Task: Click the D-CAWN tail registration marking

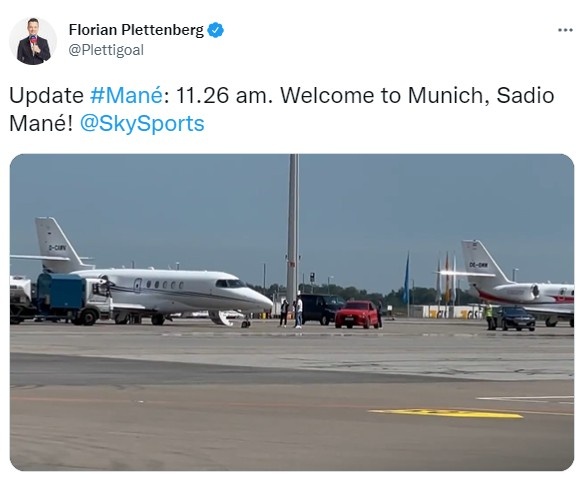Action: click(57, 248)
